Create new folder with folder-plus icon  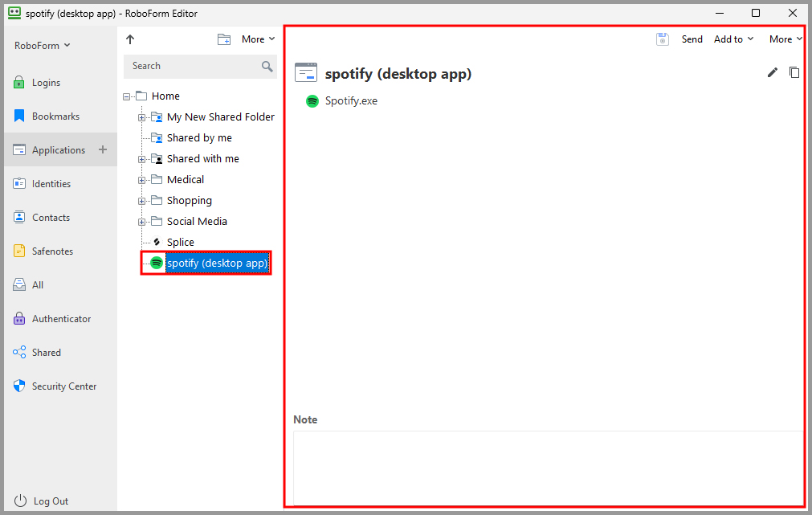[x=224, y=39]
